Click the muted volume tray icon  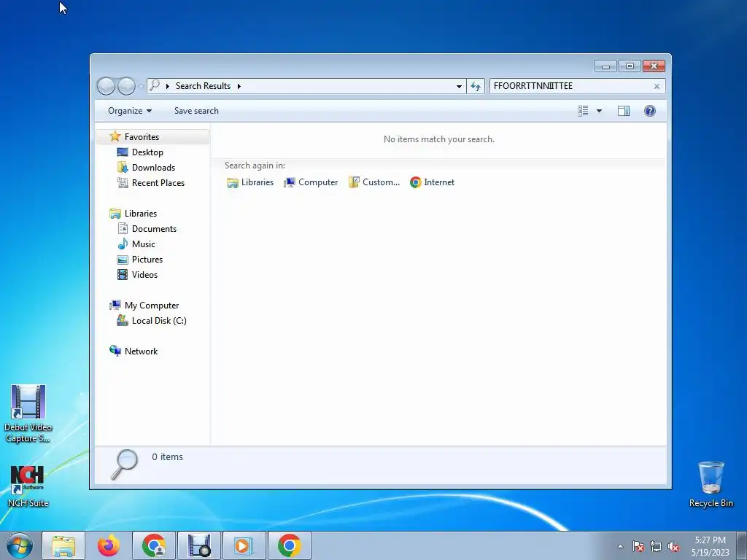[x=673, y=546]
